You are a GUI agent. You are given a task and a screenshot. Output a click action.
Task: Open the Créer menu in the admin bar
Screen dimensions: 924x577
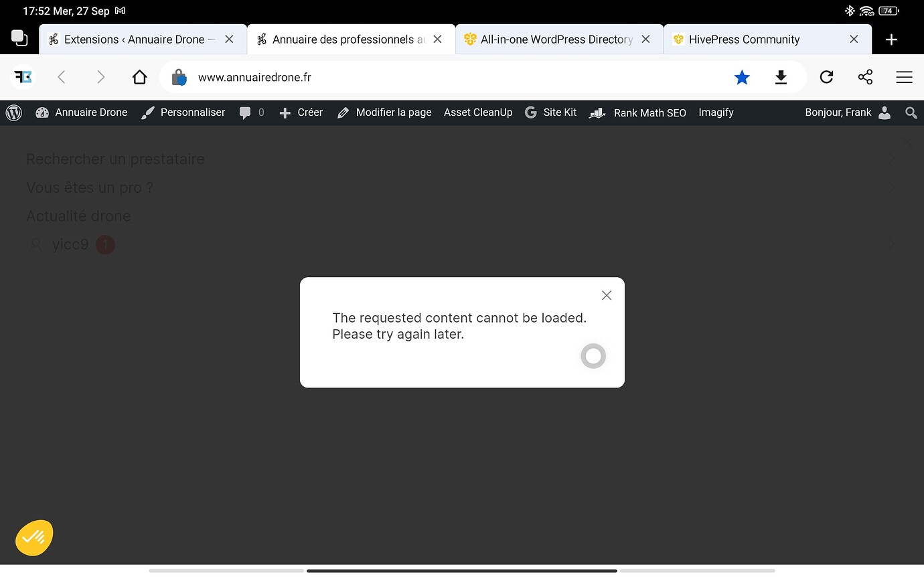click(x=301, y=112)
